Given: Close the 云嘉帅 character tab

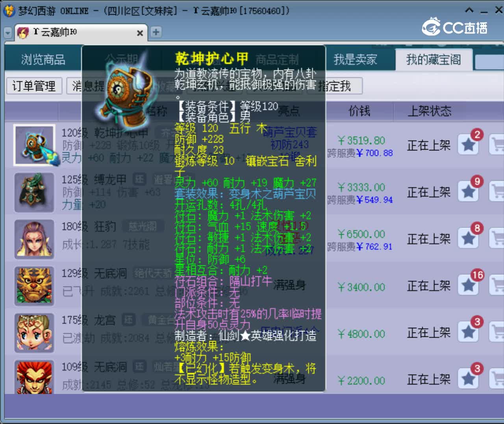Looking at the screenshot, I should [140, 33].
